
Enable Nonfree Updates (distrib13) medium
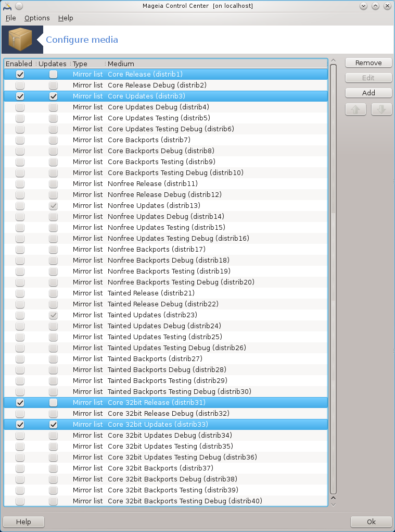pos(20,206)
